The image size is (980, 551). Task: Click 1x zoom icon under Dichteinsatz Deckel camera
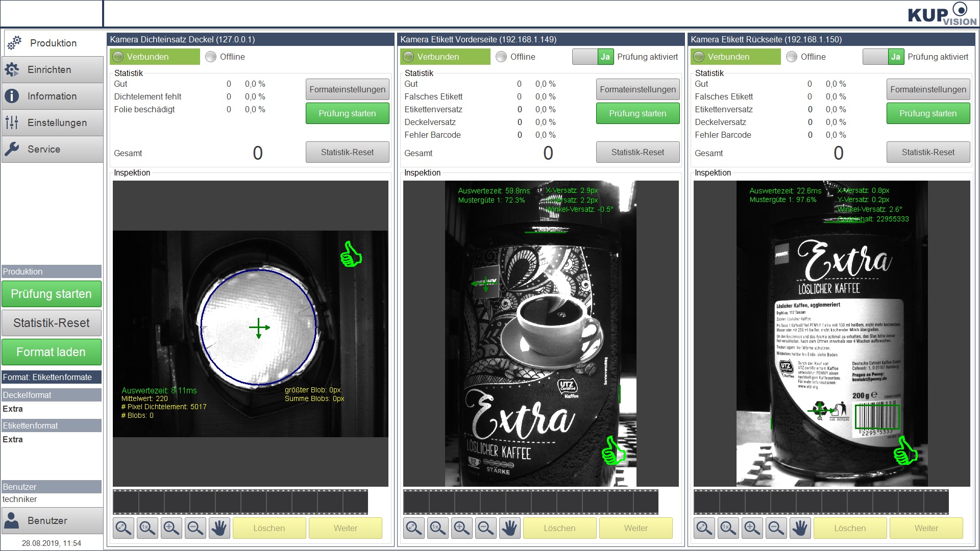coord(148,528)
